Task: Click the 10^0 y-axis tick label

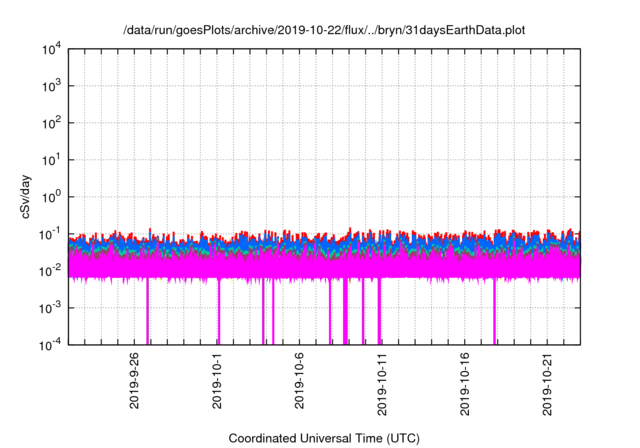Action: [x=52, y=197]
